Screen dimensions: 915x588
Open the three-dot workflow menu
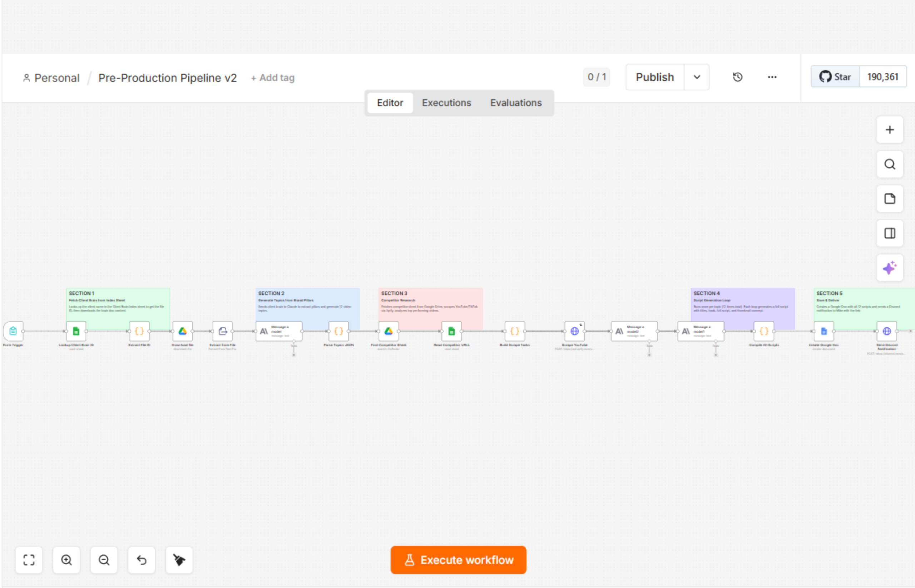click(x=772, y=77)
